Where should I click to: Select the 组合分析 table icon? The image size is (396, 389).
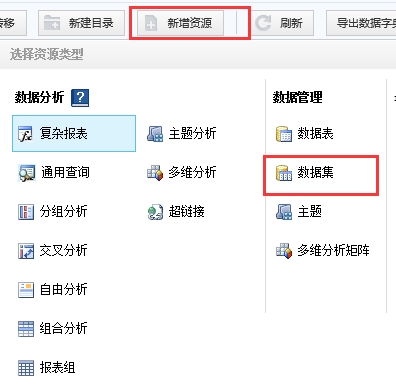(26, 329)
